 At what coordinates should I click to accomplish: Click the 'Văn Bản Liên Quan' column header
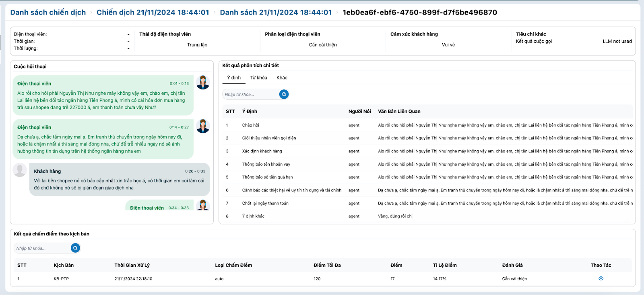[x=399, y=112]
